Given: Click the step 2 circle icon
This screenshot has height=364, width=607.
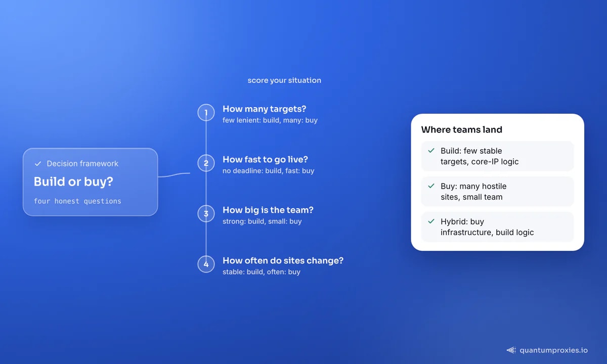Looking at the screenshot, I should pyautogui.click(x=206, y=163).
